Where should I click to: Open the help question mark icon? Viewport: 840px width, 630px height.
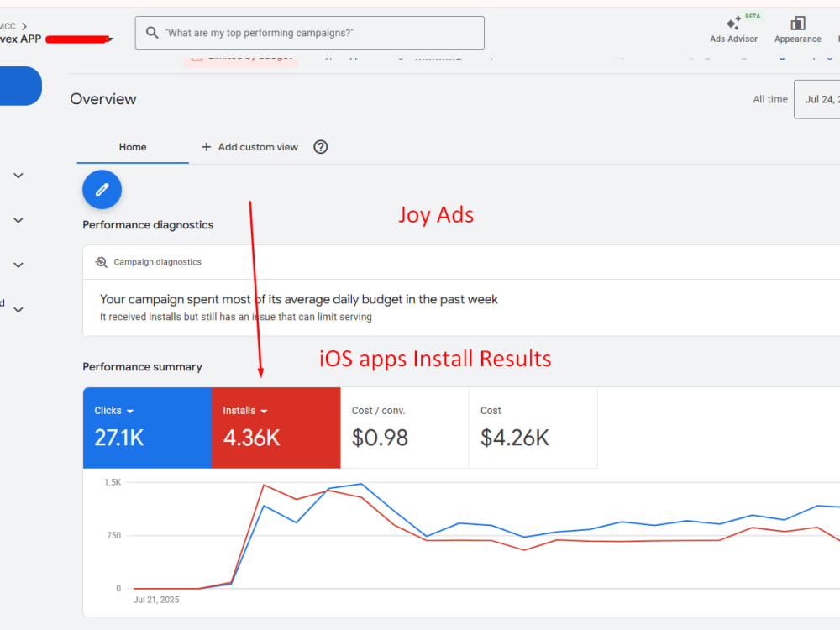point(320,147)
